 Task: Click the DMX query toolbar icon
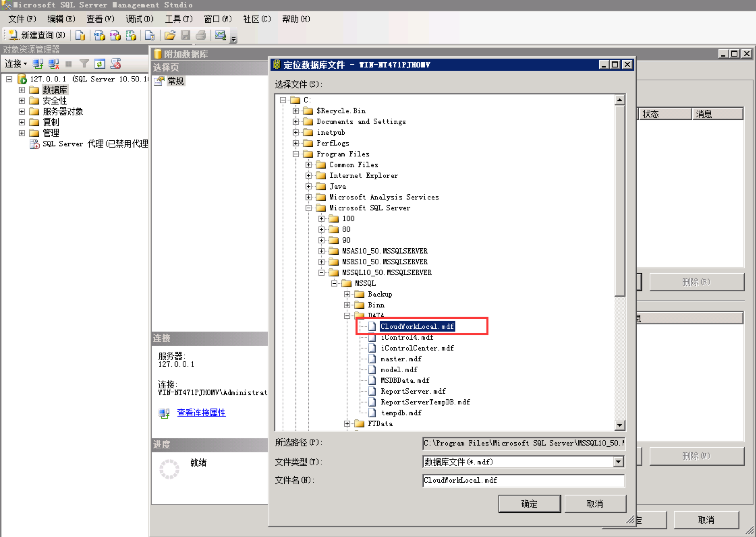(x=115, y=35)
